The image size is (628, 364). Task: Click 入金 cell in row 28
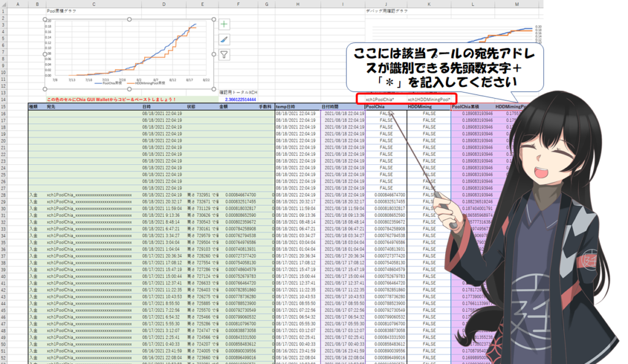coord(37,195)
